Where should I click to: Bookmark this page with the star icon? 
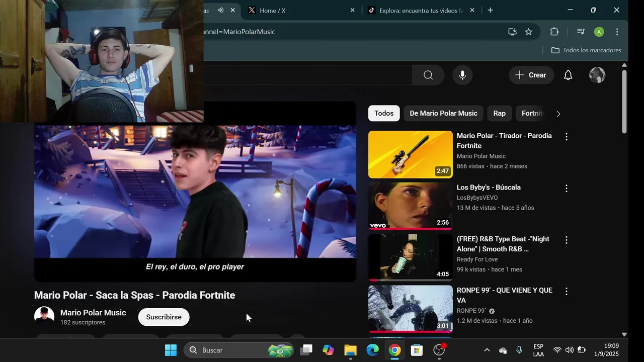pyautogui.click(x=528, y=32)
